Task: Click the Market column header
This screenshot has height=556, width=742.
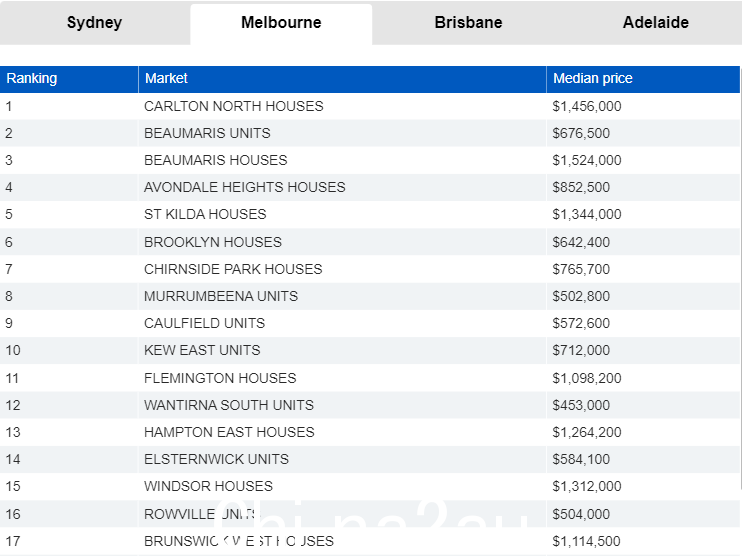Action: point(342,79)
